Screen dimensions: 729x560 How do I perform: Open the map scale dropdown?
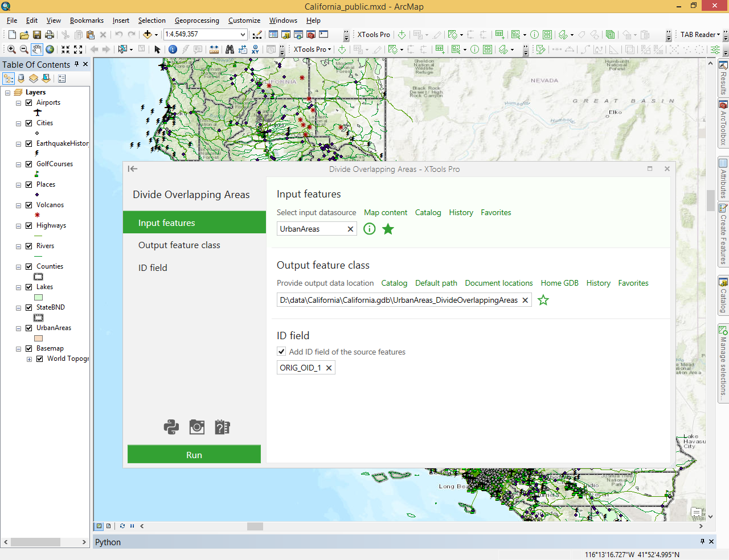click(243, 35)
